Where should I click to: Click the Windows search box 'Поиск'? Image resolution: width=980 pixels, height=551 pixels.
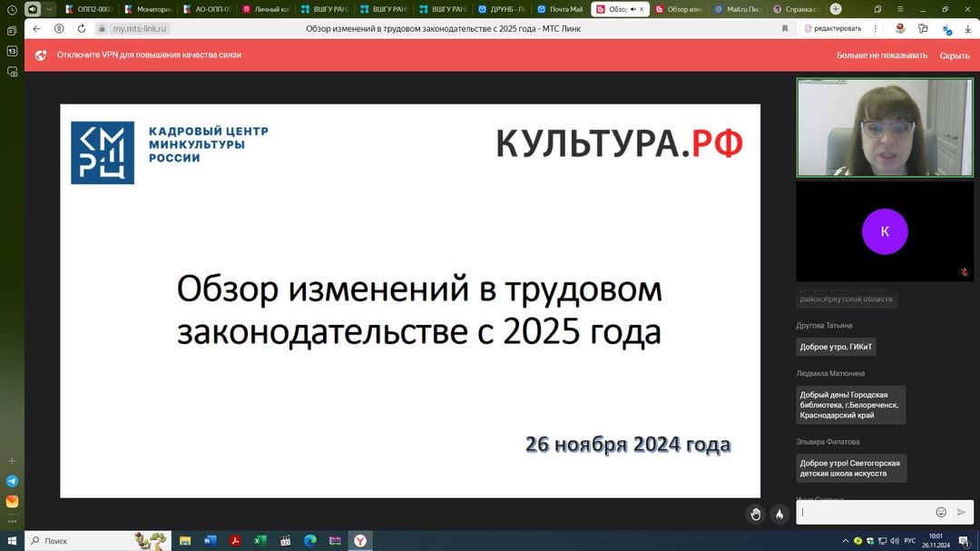pos(98,541)
